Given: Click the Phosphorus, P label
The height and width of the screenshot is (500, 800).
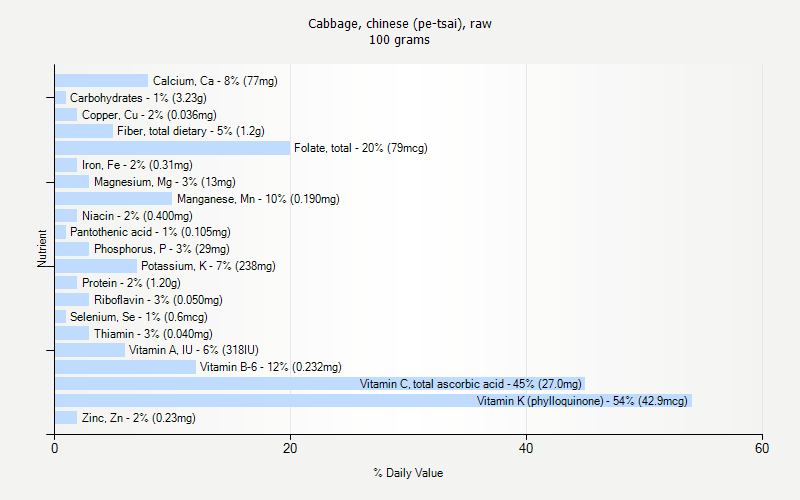Looking at the screenshot, I should tap(161, 249).
